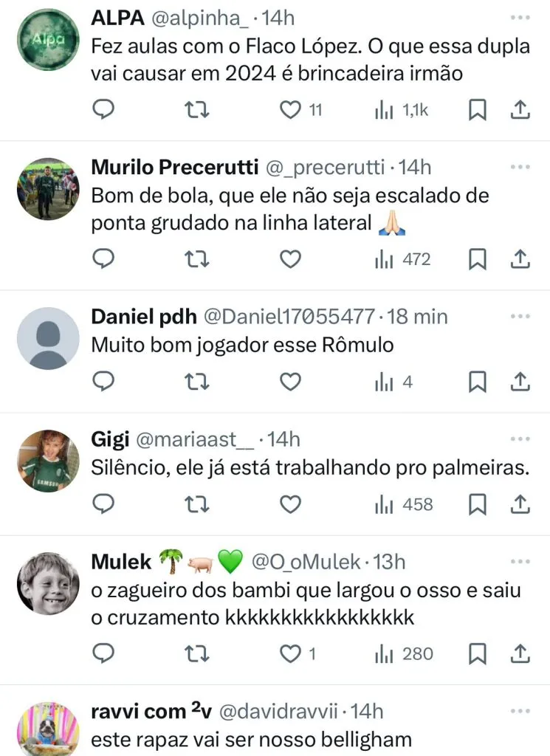
Task: Share Daniel pdh's tweet
Action: coord(520,382)
